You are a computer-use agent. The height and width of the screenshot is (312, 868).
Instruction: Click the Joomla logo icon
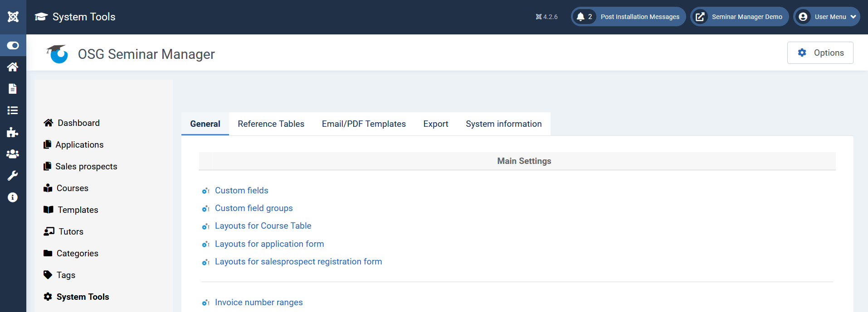13,17
